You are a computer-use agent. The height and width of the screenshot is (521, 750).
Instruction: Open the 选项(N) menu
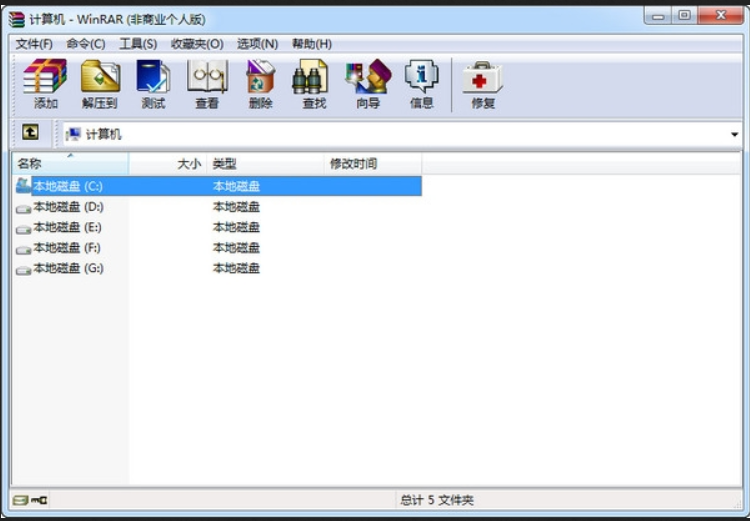pos(257,44)
